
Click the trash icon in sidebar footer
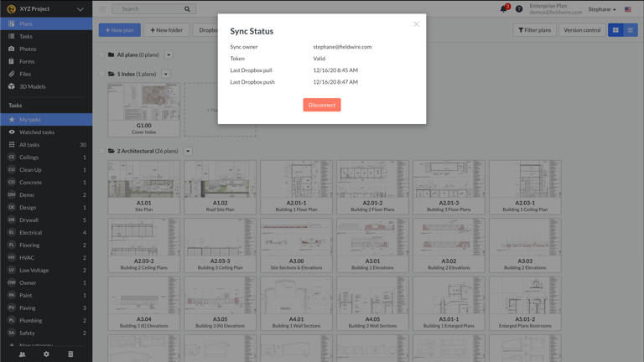pyautogui.click(x=70, y=354)
